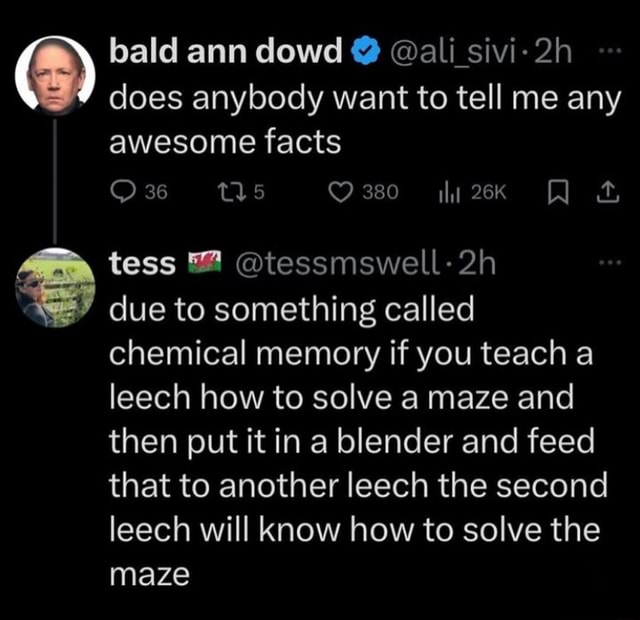Image resolution: width=640 pixels, height=620 pixels.
Task: Click the tess display name
Action: coord(142,264)
